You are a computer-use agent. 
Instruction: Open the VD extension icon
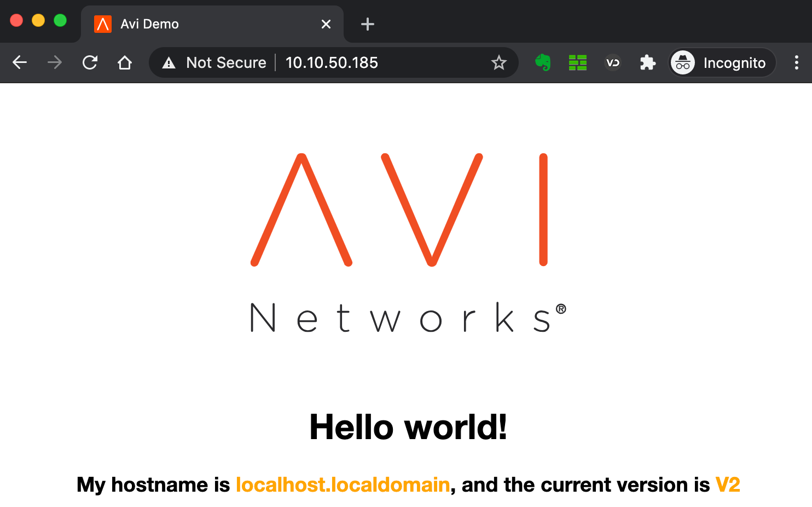click(613, 62)
